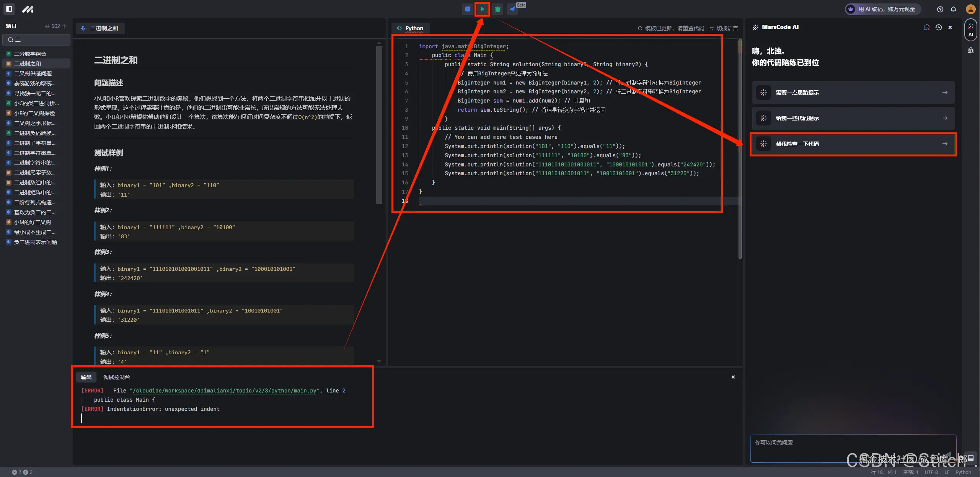Click the main.py file path link in error
980x477 pixels.
pos(224,391)
